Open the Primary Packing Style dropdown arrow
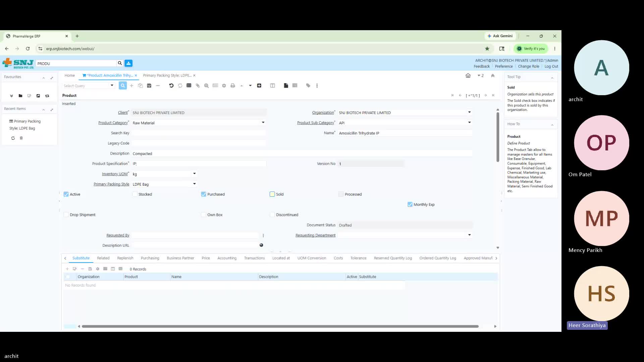 click(194, 184)
